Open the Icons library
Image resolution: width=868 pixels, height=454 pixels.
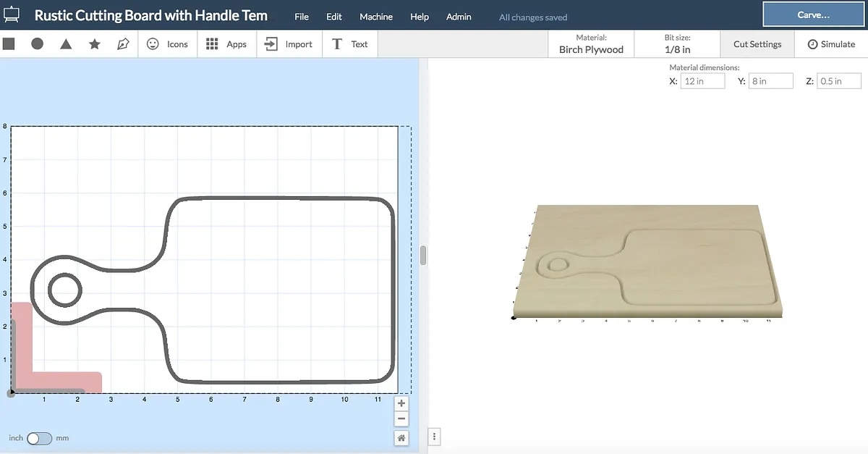[x=167, y=44]
